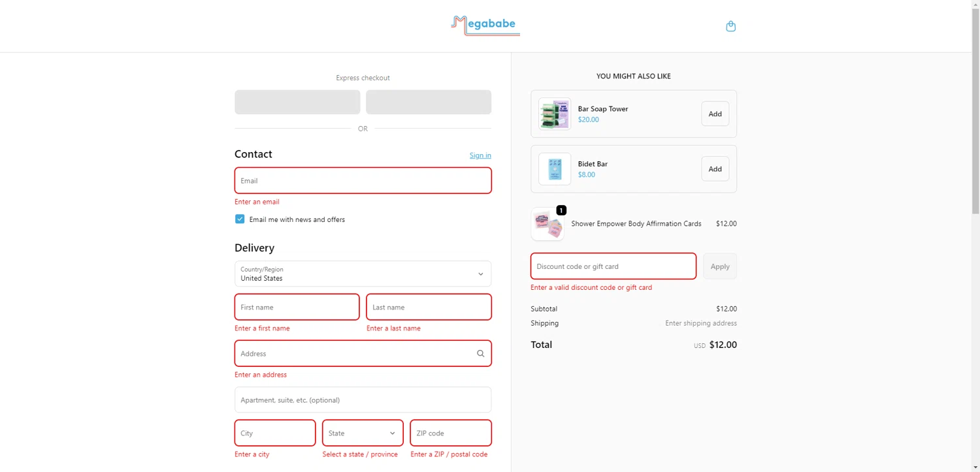Click 'Shower Empower Body Affirmation Cards' text
The width and height of the screenshot is (980, 472).
pyautogui.click(x=636, y=223)
